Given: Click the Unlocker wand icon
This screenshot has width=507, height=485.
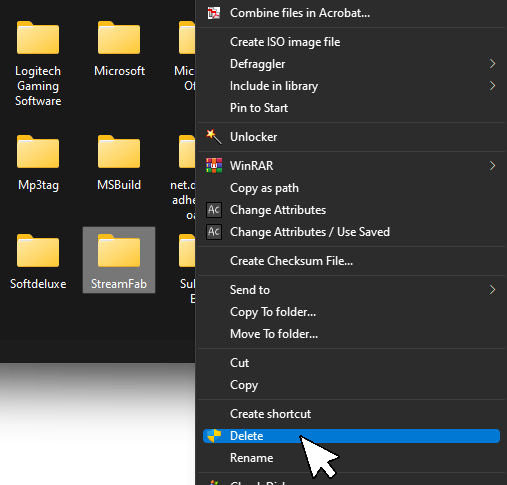Looking at the screenshot, I should [x=214, y=137].
